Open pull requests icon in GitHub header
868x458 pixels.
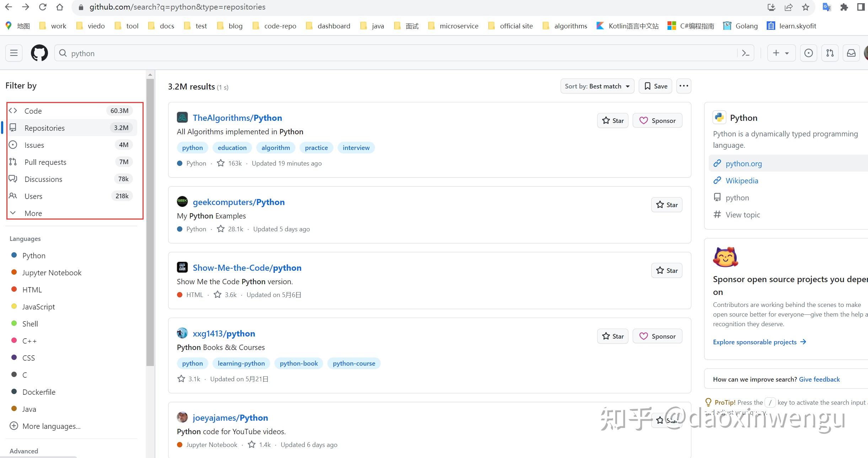[830, 53]
